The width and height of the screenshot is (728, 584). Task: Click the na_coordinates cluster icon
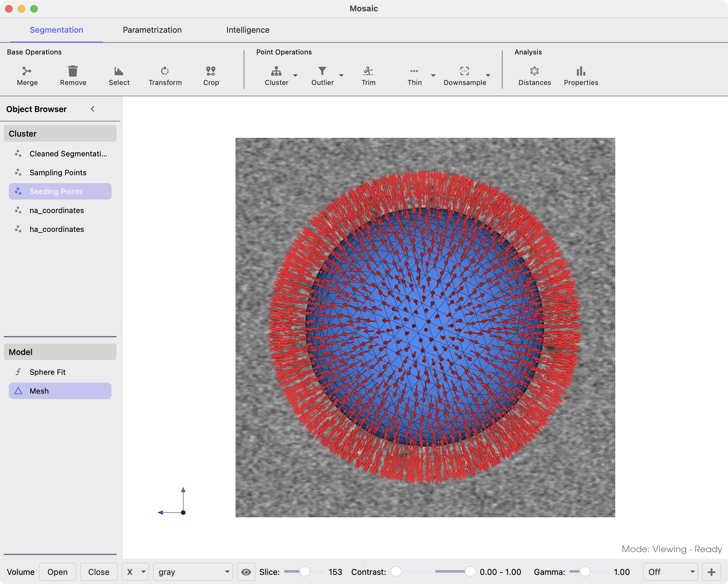point(18,210)
